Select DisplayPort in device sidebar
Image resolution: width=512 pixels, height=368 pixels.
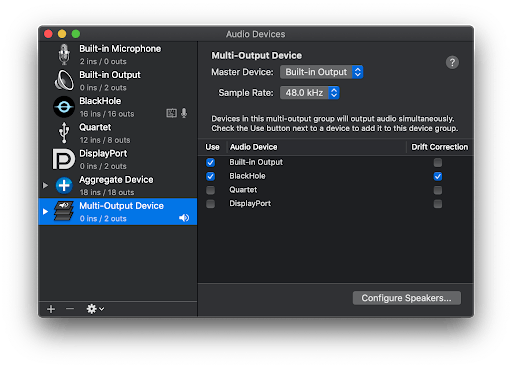[x=118, y=159]
